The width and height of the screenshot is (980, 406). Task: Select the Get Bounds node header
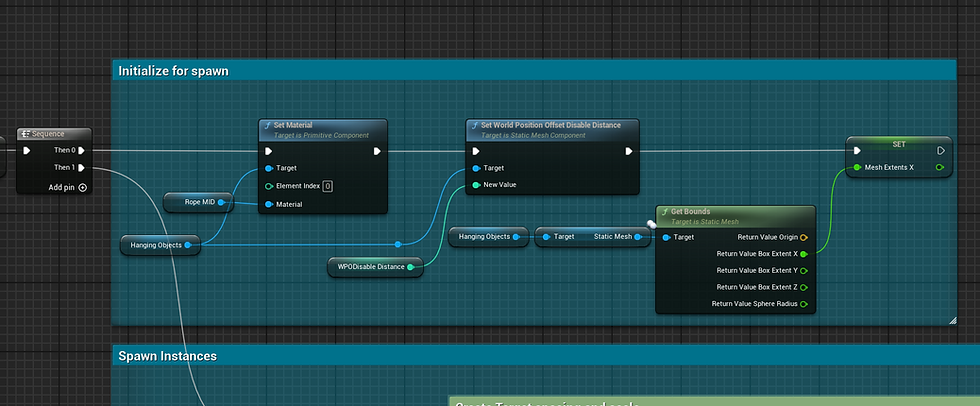(736, 216)
